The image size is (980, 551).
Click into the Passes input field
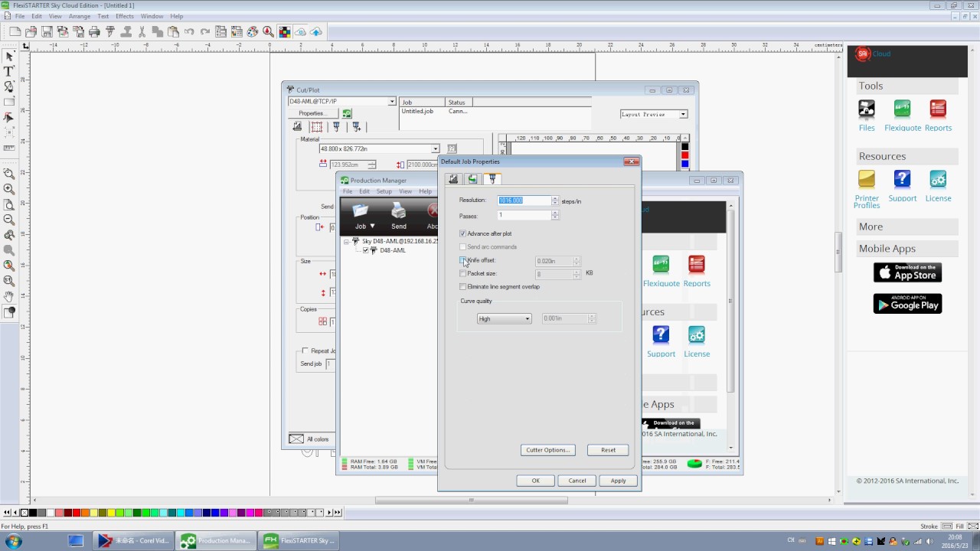524,215
